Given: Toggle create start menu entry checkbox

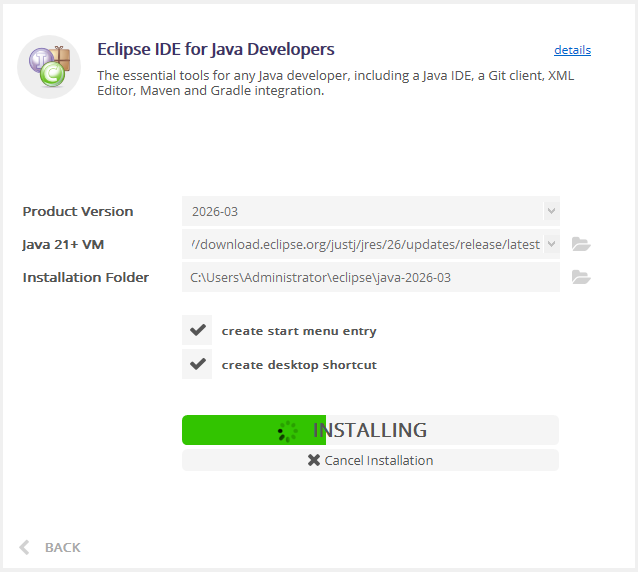Looking at the screenshot, I should click(x=197, y=330).
